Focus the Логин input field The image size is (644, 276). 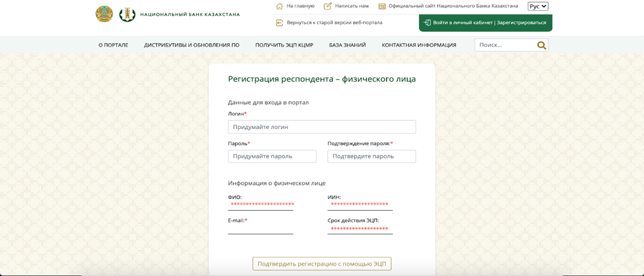322,127
